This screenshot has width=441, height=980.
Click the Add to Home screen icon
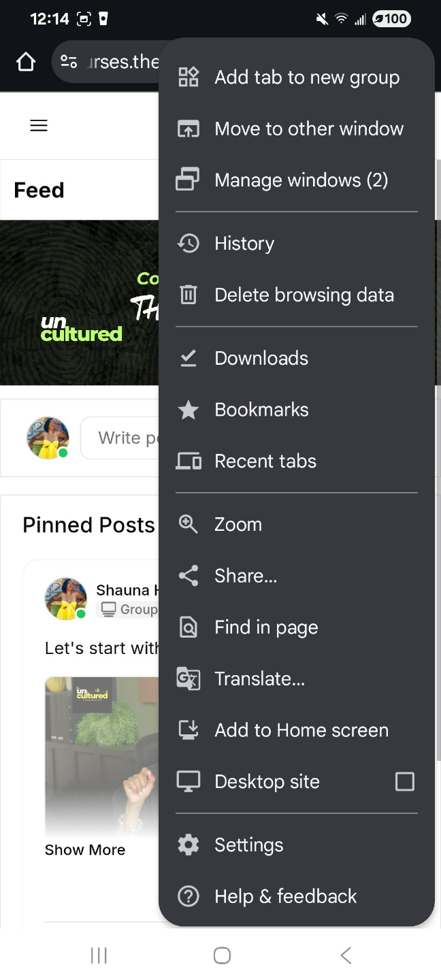coord(189,730)
